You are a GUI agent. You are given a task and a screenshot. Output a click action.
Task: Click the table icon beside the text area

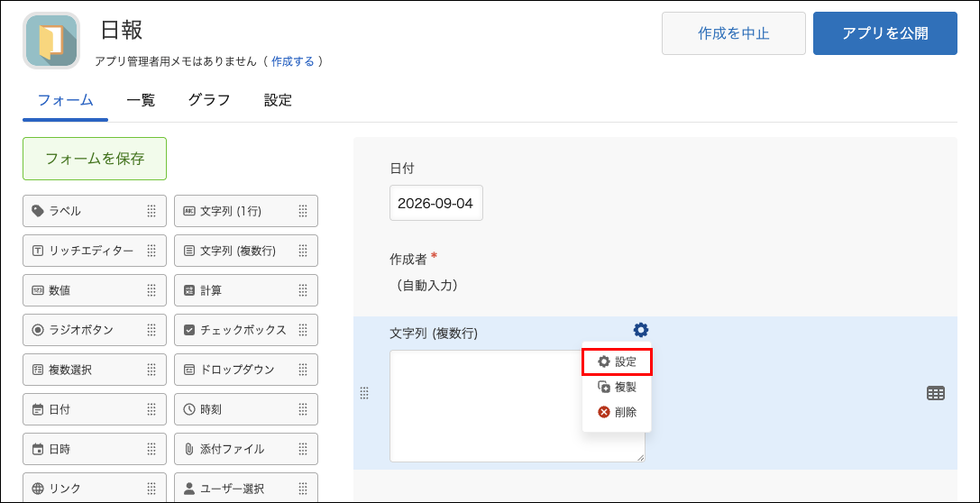tap(935, 393)
